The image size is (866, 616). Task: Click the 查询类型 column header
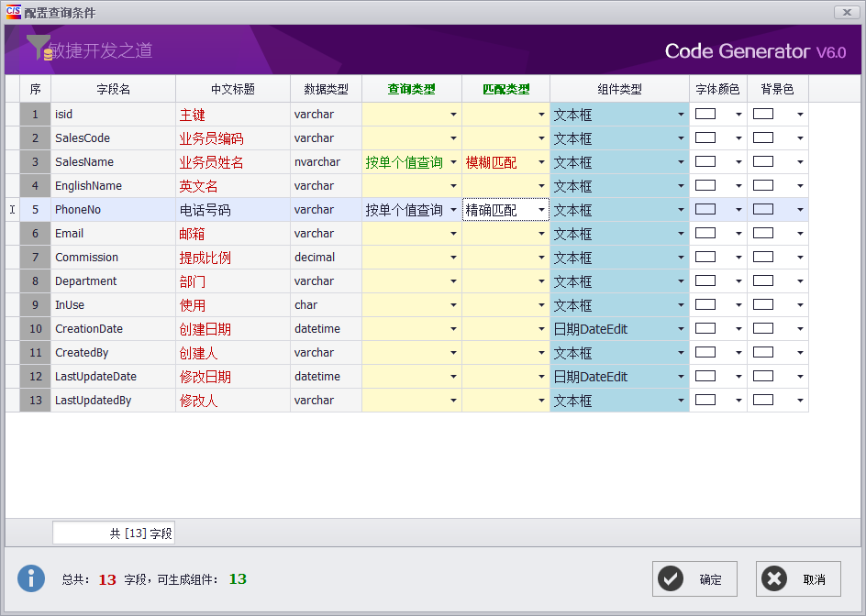[x=412, y=89]
